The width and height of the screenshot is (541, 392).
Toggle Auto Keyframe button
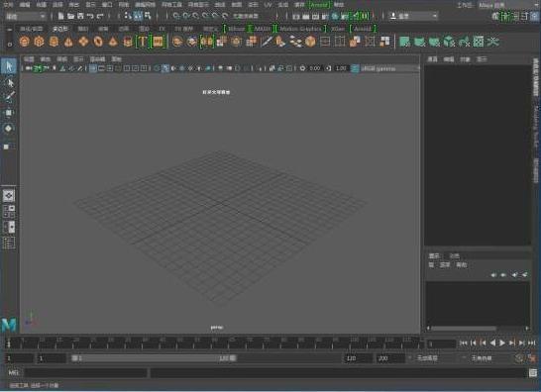click(x=519, y=358)
